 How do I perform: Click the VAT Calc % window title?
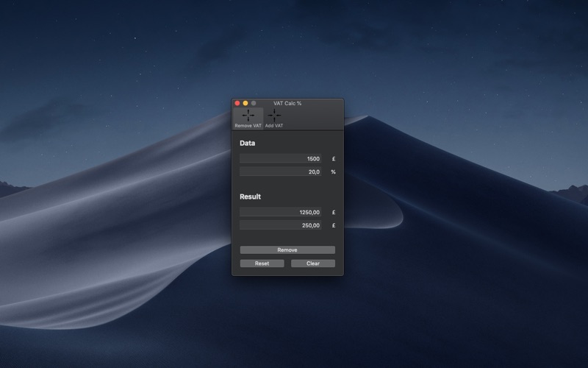(x=287, y=103)
